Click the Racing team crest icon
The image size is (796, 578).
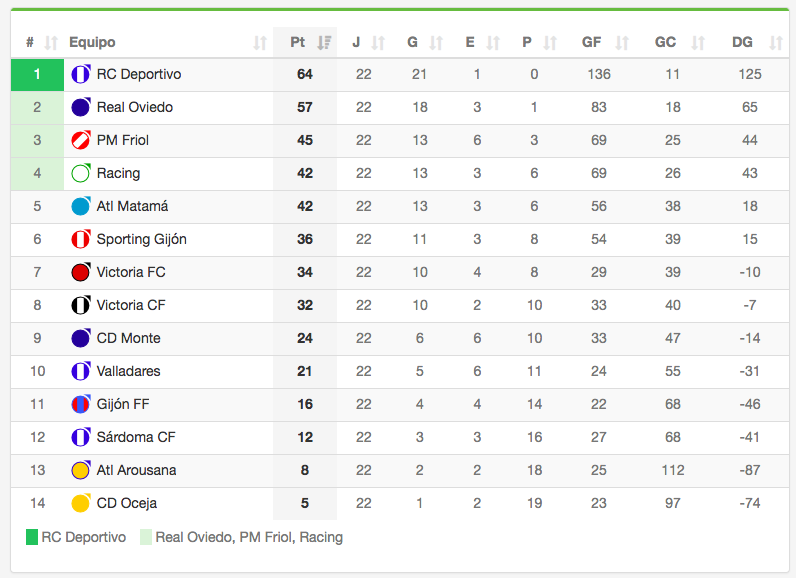(81, 174)
